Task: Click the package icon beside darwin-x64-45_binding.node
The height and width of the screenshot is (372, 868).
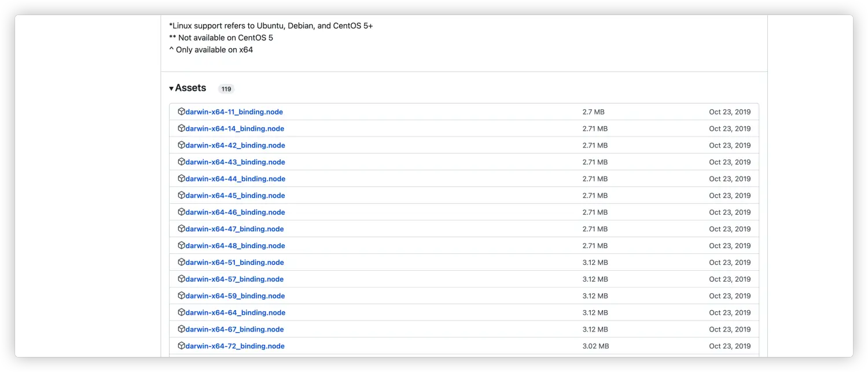Action: 181,196
